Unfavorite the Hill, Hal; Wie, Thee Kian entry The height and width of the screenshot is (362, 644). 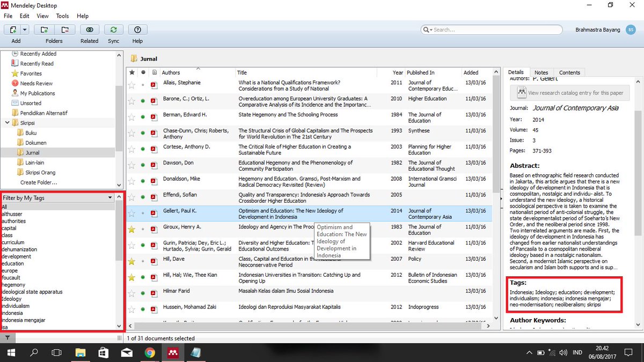[132, 277]
